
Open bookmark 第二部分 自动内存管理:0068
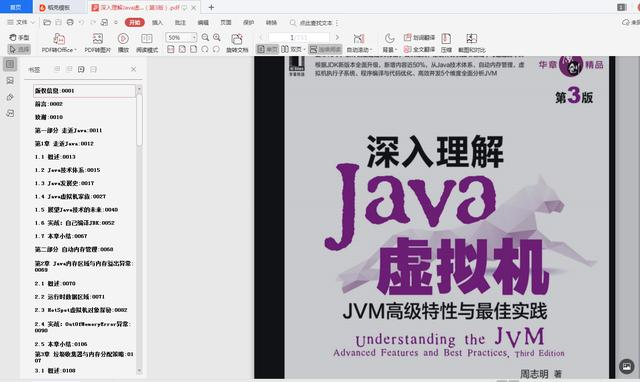coord(74,249)
